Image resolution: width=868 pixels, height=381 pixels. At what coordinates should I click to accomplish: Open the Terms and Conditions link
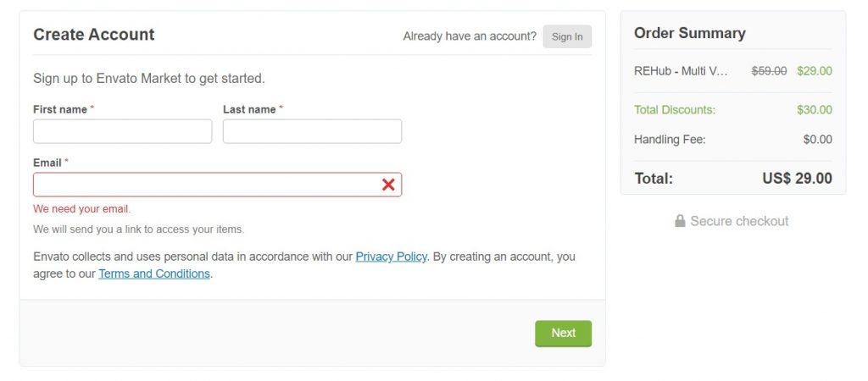[154, 273]
